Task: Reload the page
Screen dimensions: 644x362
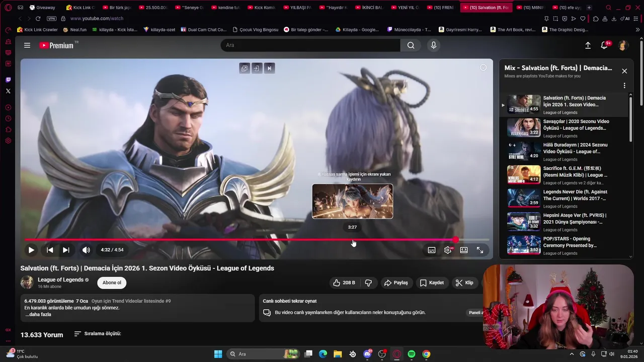Action: (x=38, y=19)
